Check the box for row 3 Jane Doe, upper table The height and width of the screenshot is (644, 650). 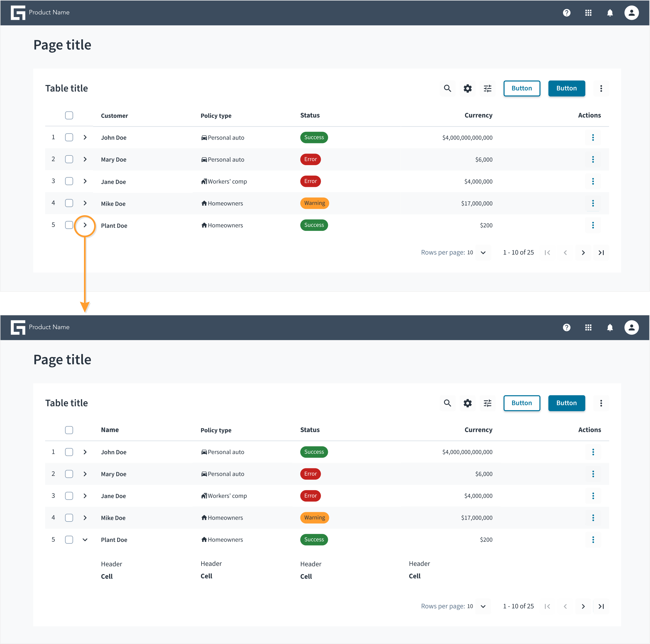(x=69, y=181)
